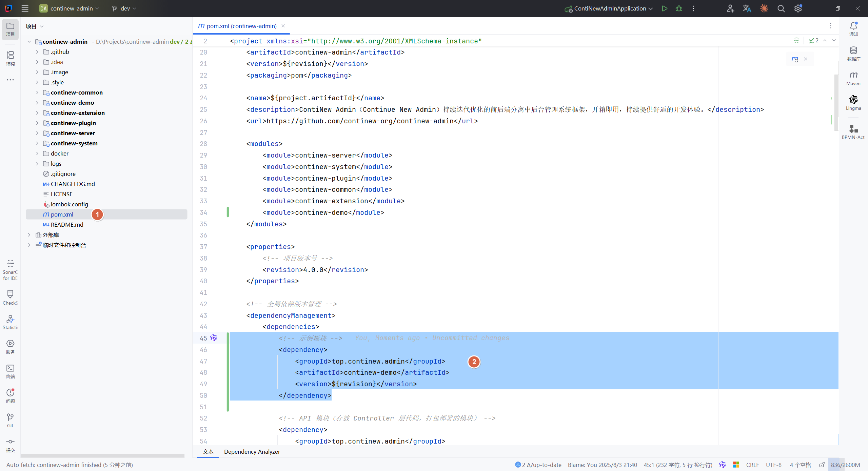The height and width of the screenshot is (471, 868).
Task: Open the Maven tool window
Action: 853,78
